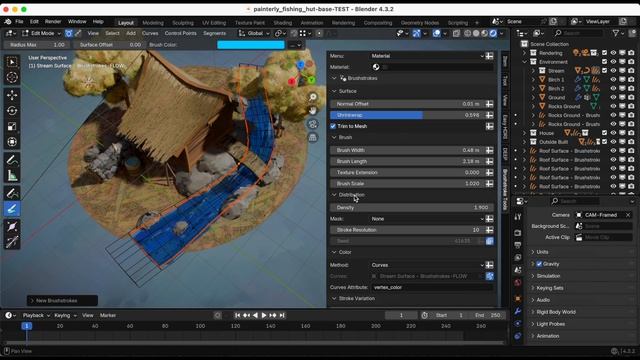Select the Scale tool
The image size is (640, 360).
[x=12, y=126]
